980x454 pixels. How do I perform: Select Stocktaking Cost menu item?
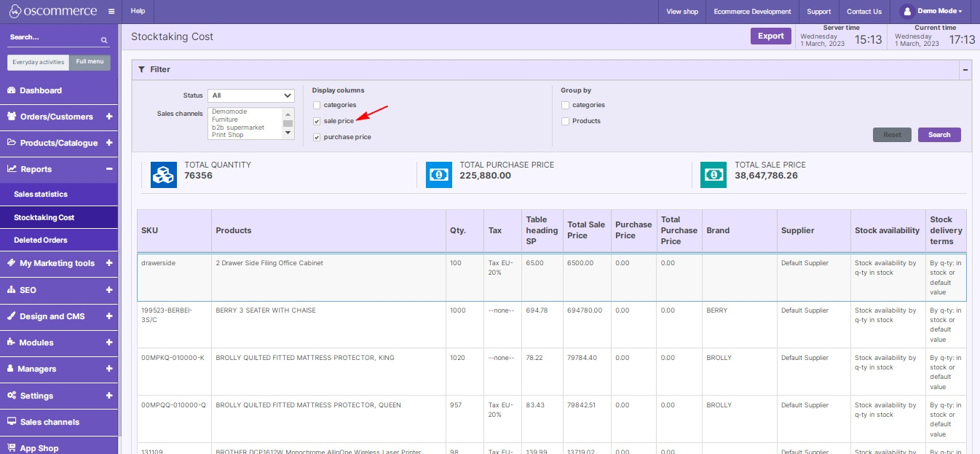tap(59, 217)
